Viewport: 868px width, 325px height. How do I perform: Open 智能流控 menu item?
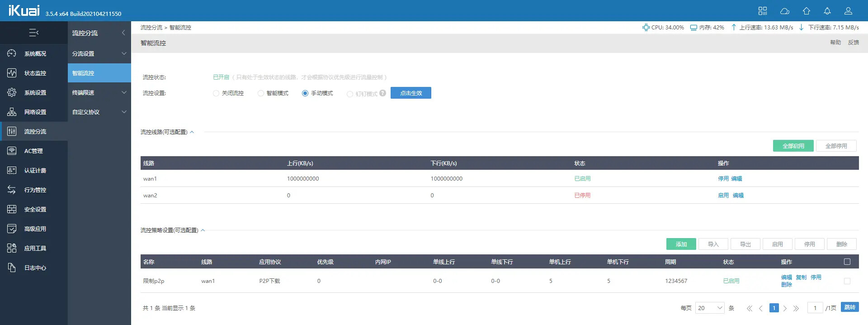99,73
